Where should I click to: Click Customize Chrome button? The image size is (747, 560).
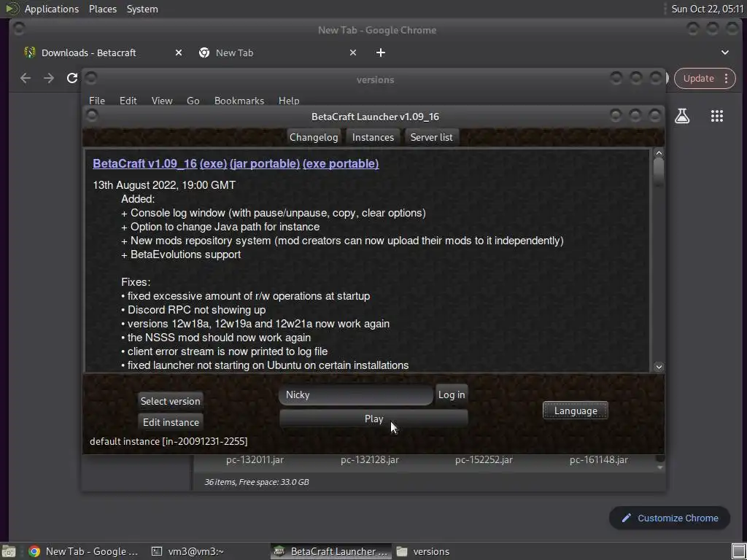[670, 518]
